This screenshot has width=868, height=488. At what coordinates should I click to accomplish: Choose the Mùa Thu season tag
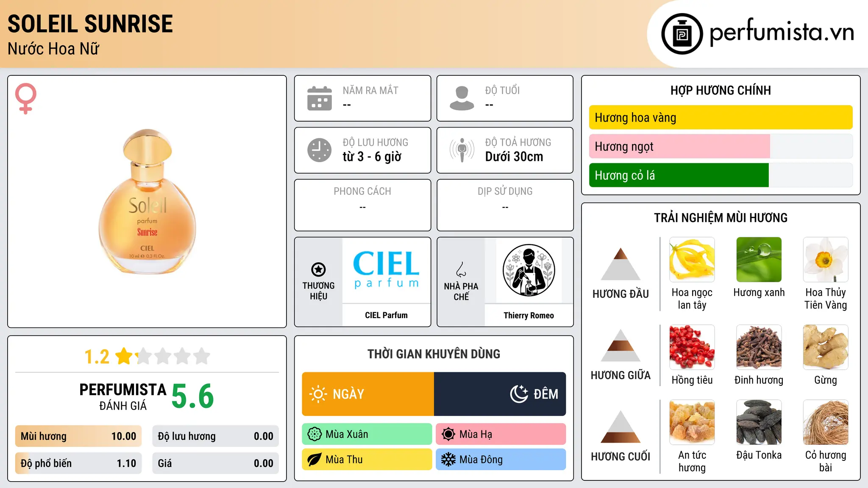(x=367, y=460)
